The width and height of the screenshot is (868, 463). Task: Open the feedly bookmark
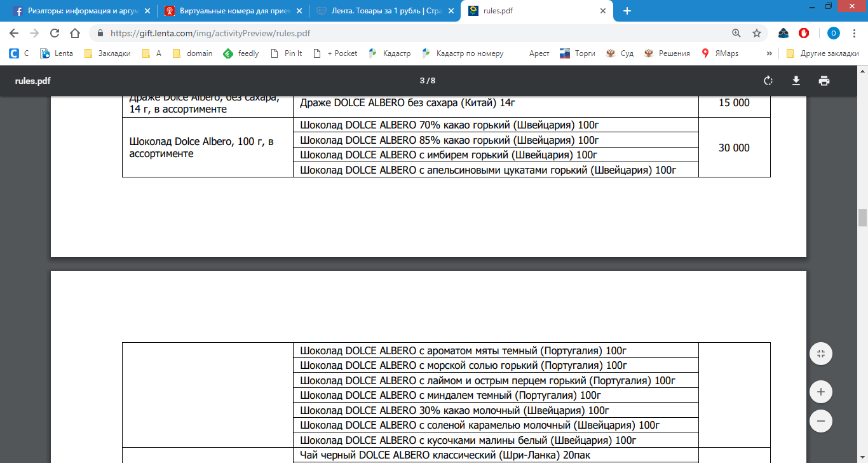click(241, 53)
